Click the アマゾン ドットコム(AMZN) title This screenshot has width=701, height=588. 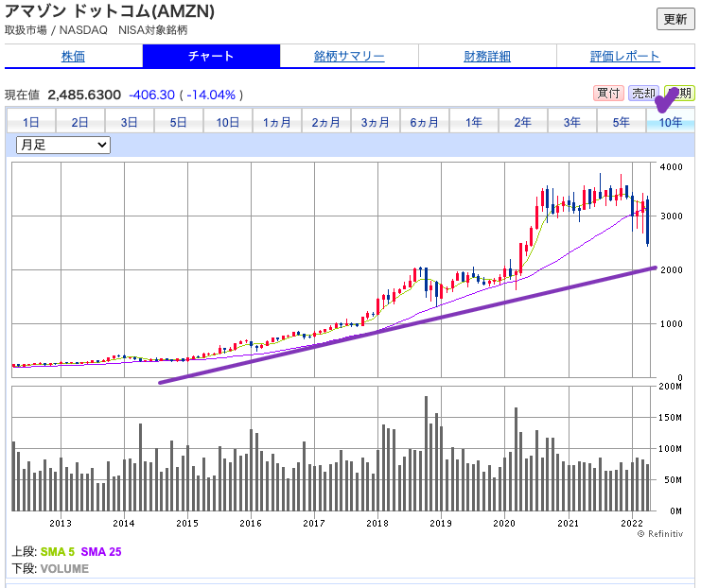pyautogui.click(x=110, y=10)
